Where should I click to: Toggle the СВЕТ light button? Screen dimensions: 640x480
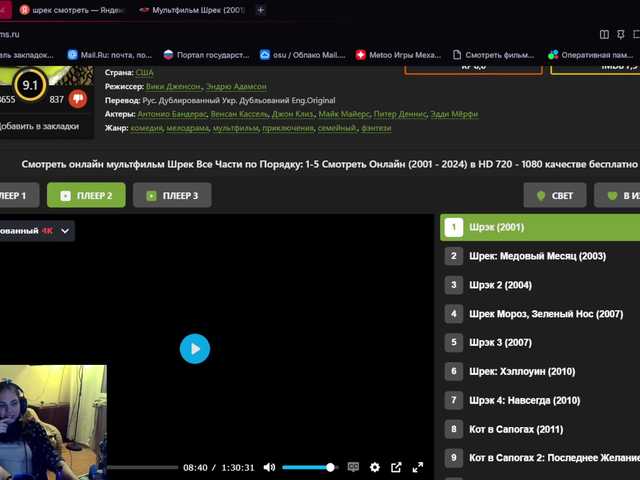[x=555, y=196]
